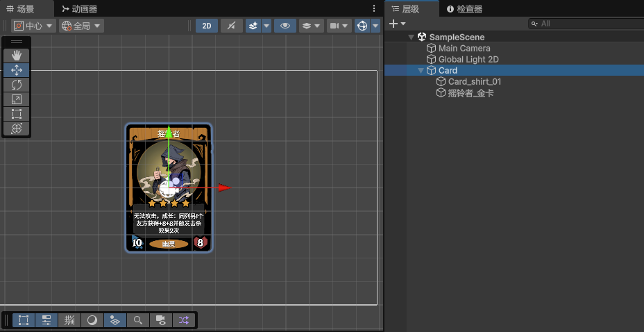Open layers stack visibility dropdown

pos(312,26)
